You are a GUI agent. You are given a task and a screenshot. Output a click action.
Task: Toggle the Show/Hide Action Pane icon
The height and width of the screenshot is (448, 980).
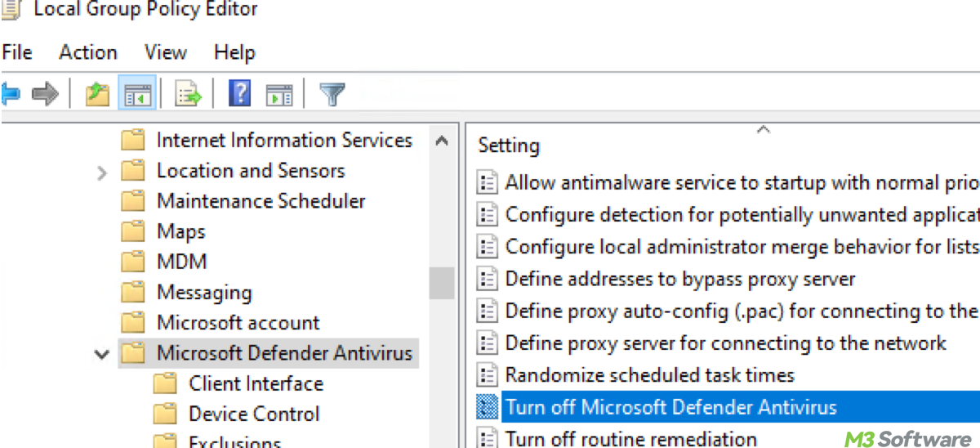pos(279,94)
